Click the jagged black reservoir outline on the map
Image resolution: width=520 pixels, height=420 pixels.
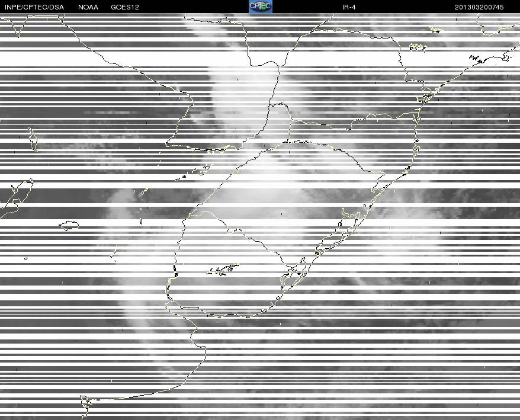(222, 269)
